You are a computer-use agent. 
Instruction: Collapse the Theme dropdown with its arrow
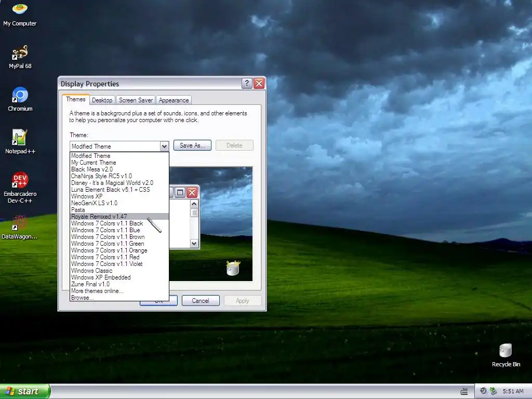click(x=164, y=146)
